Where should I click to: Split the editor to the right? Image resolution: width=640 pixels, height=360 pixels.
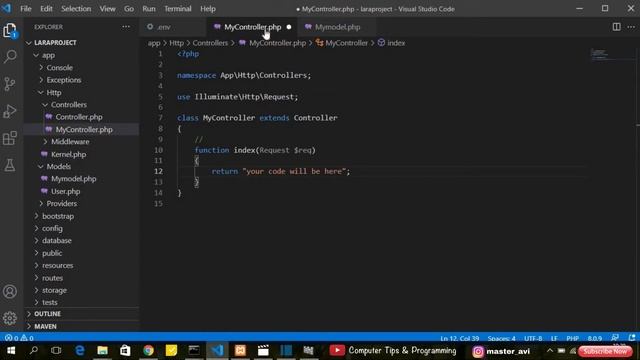coord(616,27)
